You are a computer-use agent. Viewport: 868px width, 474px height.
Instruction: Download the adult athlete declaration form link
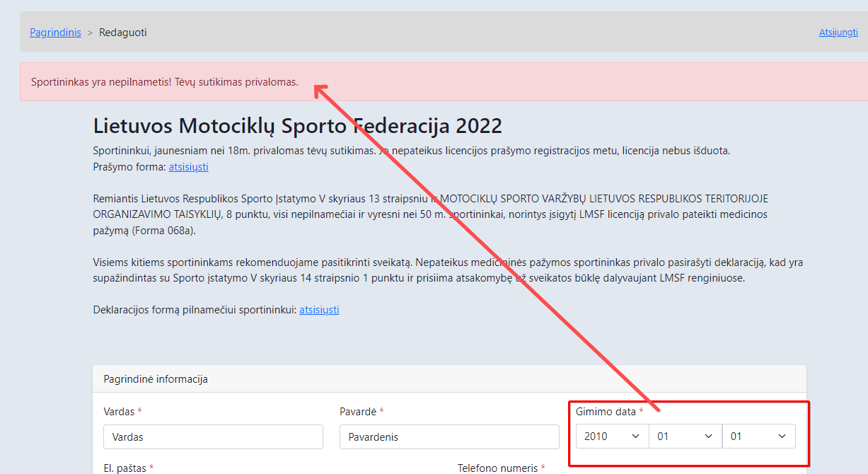(x=319, y=310)
